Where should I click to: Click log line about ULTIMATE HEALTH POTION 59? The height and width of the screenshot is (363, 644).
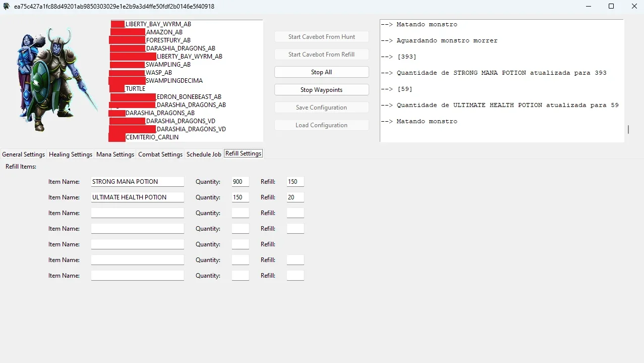tap(500, 105)
